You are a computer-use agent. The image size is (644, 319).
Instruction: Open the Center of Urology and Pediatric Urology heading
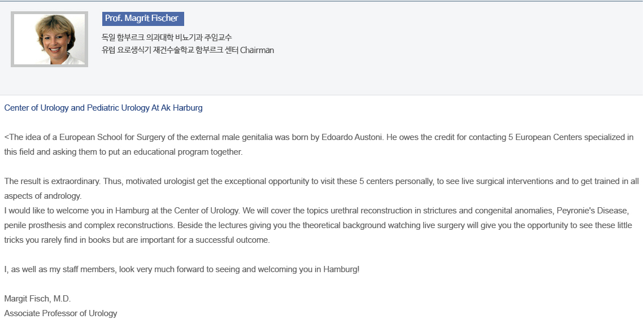103,108
